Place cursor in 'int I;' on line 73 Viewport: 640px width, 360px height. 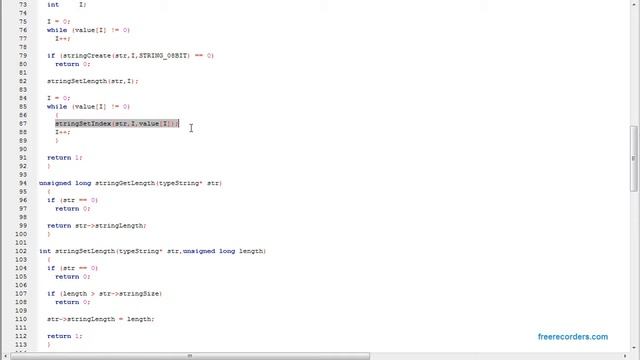67,4
